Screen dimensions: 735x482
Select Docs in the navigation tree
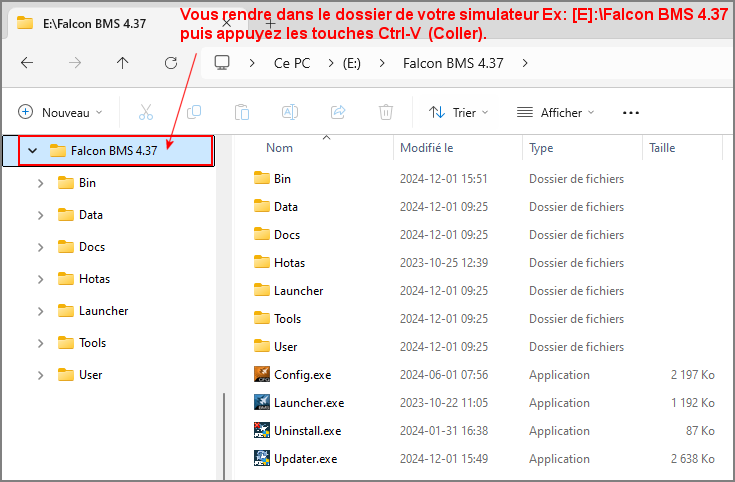[x=92, y=247]
